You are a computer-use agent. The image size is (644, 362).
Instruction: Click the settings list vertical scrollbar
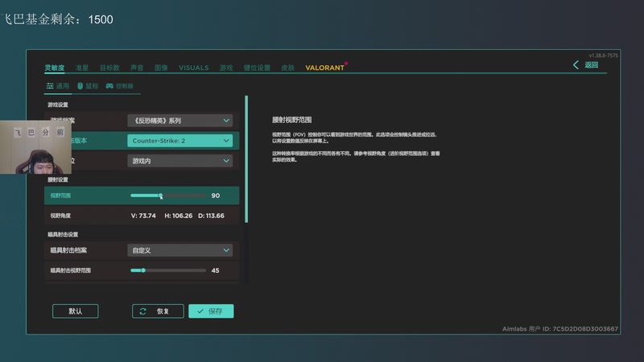(x=246, y=159)
